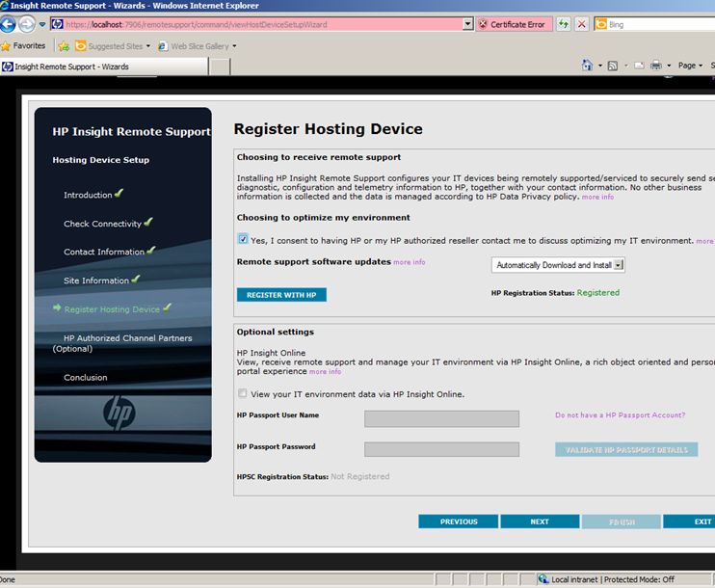This screenshot has width=715, height=588.
Task: Click the HP logo in sidebar
Action: point(119,413)
